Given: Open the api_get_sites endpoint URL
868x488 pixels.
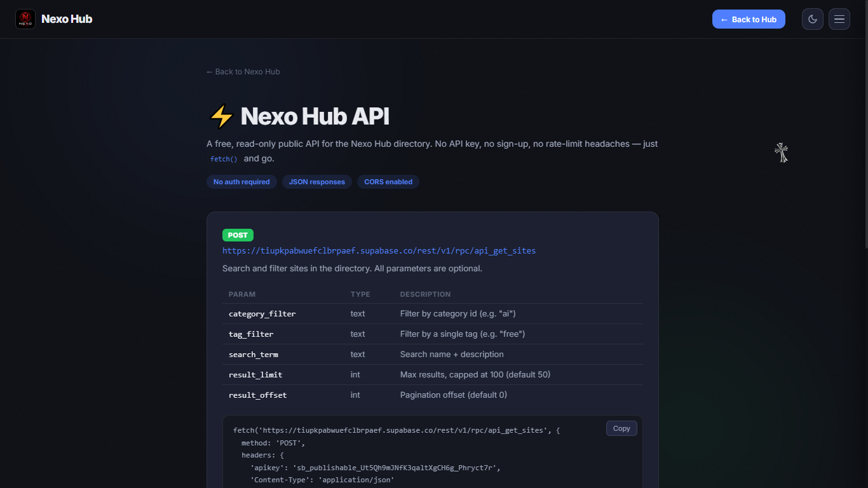Looking at the screenshot, I should click(x=379, y=250).
